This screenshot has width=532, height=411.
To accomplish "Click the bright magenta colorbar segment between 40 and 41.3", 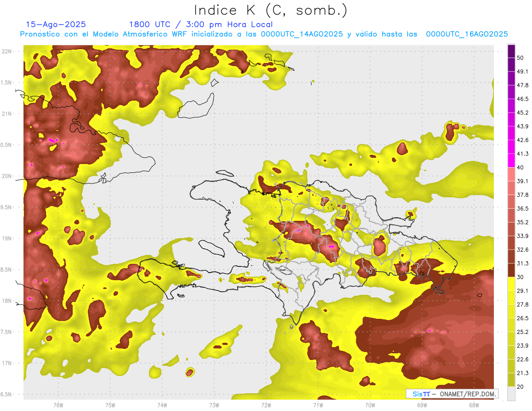I will (x=511, y=160).
